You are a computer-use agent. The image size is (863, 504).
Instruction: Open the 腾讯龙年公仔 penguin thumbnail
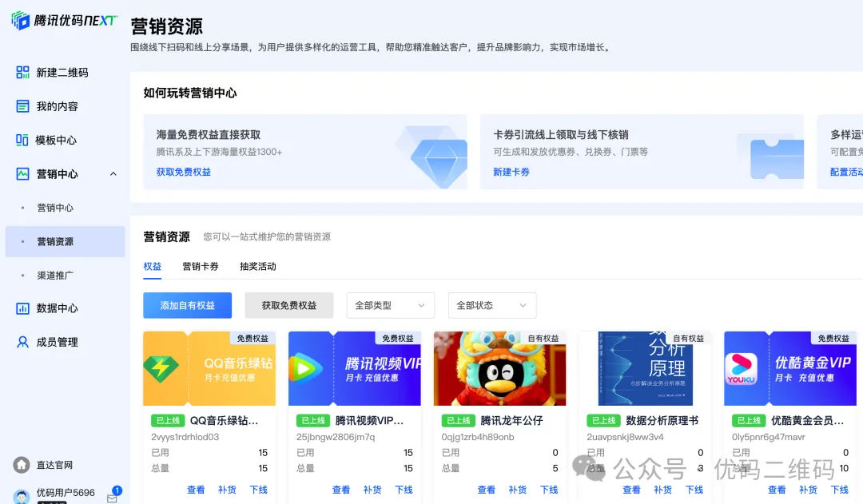point(499,369)
